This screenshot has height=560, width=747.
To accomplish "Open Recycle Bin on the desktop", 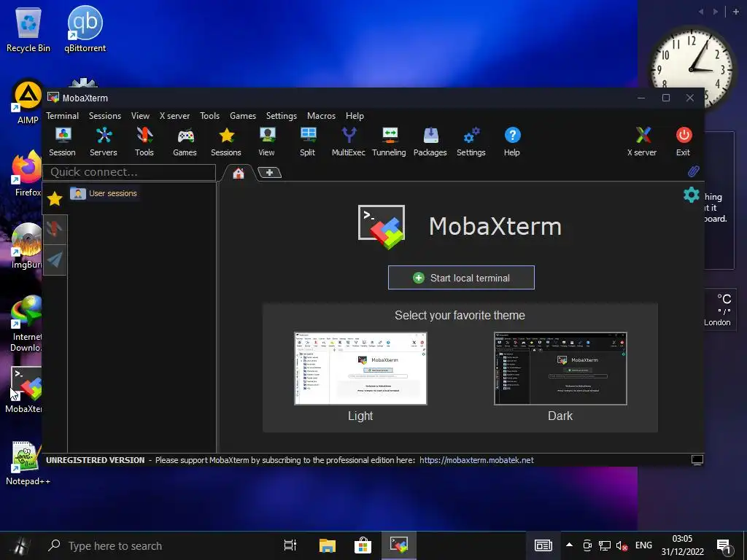I will [x=28, y=29].
